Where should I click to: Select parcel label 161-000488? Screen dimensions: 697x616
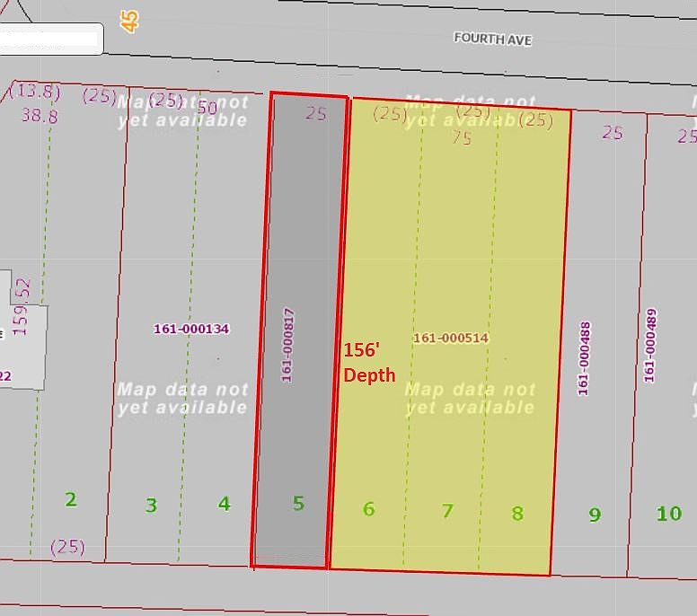(x=584, y=358)
